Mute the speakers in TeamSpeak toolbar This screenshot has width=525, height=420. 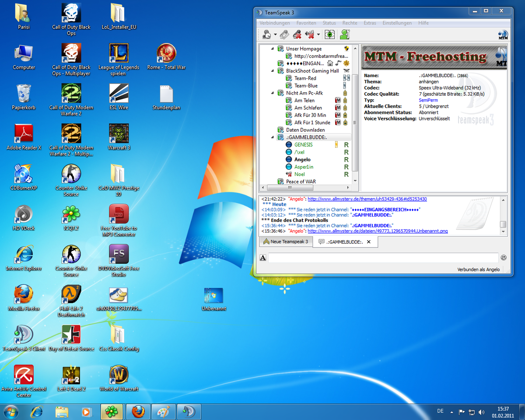pyautogui.click(x=310, y=34)
